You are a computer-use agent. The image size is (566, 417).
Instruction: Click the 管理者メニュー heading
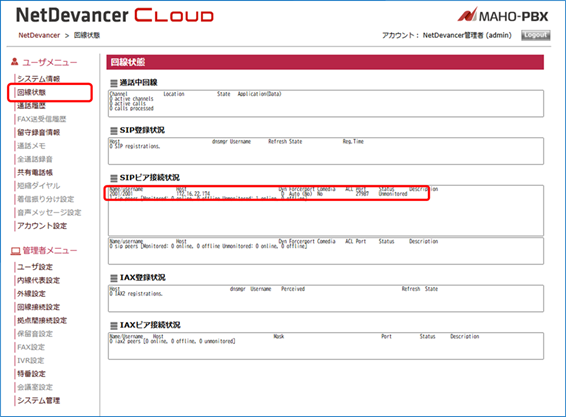pos(49,251)
